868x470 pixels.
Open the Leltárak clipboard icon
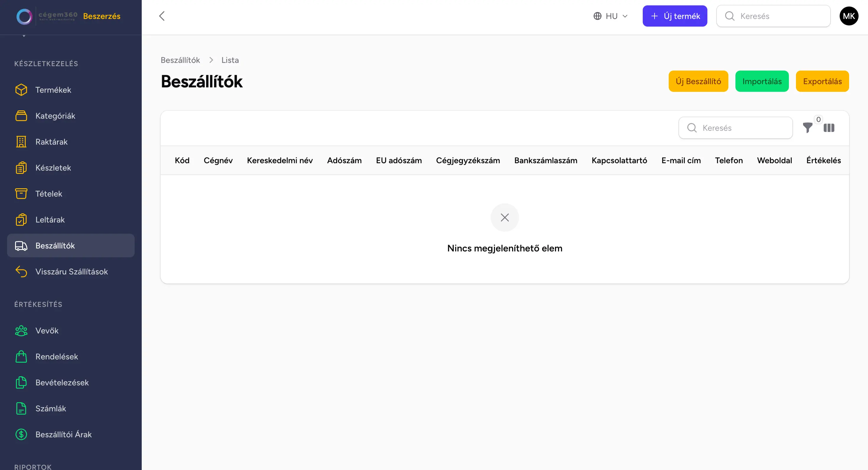click(x=21, y=220)
